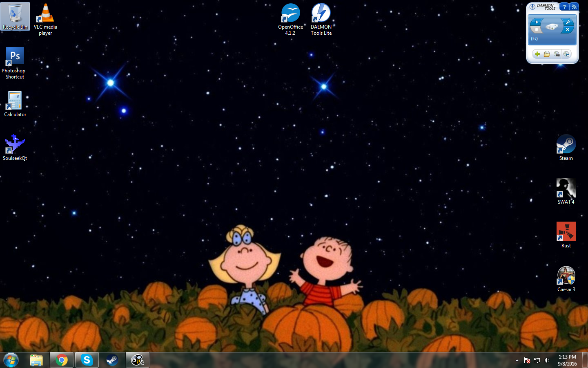This screenshot has height=368, width=588.
Task: Click the DAEMON Tools gadget stop/unmount button
Action: [536, 29]
